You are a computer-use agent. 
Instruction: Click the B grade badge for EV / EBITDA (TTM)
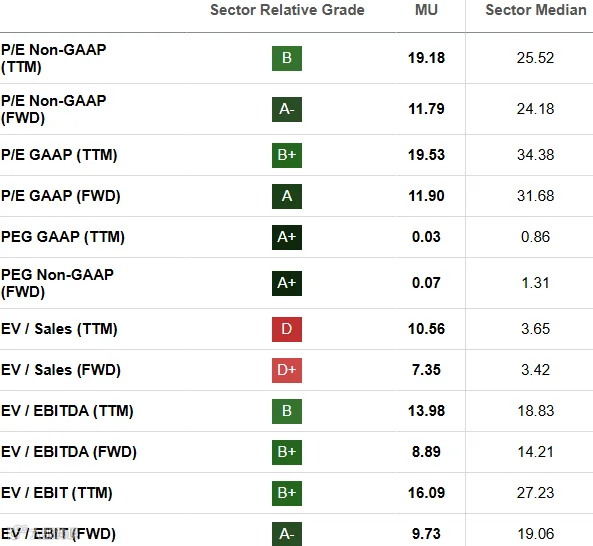click(287, 411)
